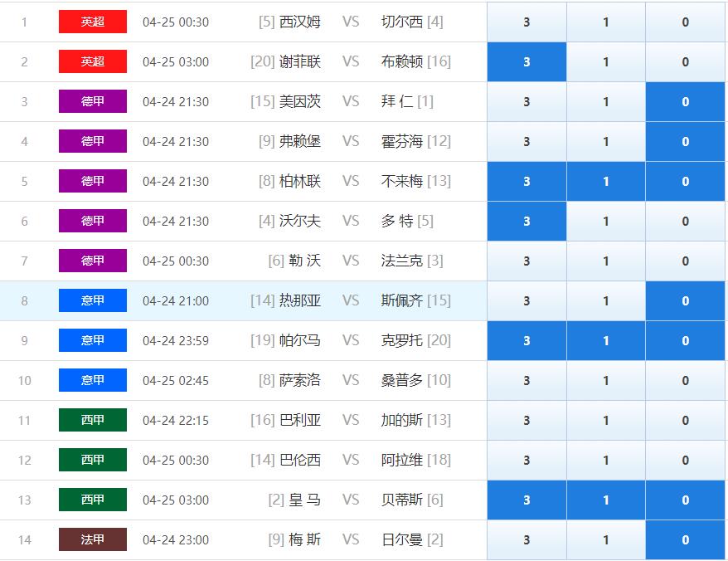Select option 3 for 美因茨 vs 拜仁
This screenshot has width=728, height=561.
click(x=527, y=102)
